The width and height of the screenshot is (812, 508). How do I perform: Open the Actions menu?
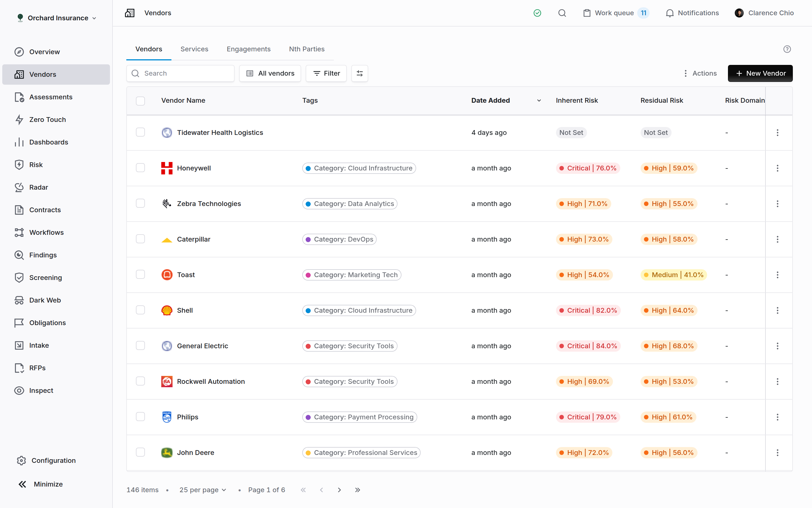tap(700, 73)
